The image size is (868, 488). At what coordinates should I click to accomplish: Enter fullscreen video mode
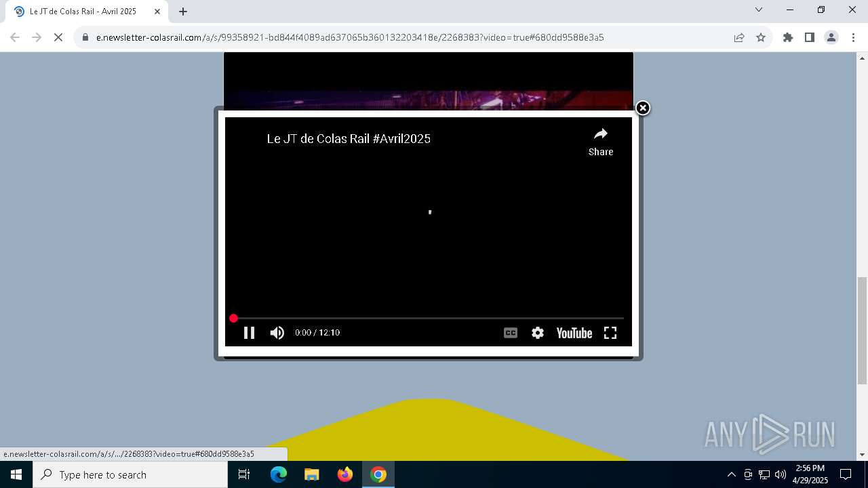(x=610, y=333)
